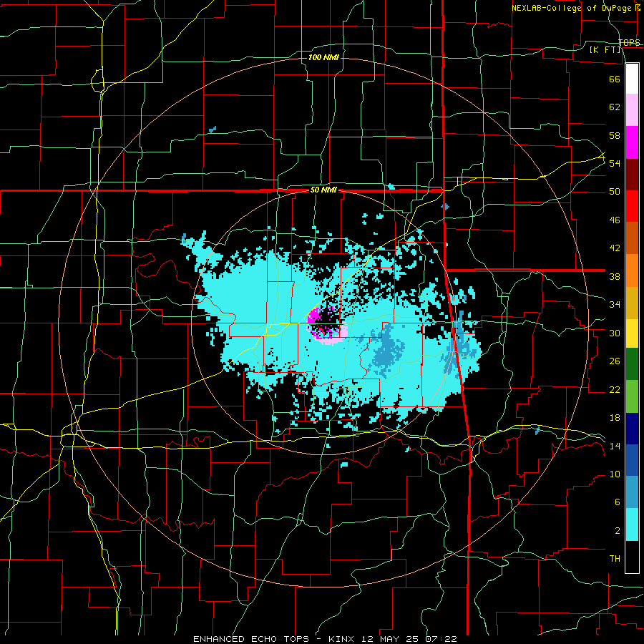Viewport: 644px width, 644px height.
Task: Click the NEXLAB-College of DuPage attribution
Action: (573, 8)
